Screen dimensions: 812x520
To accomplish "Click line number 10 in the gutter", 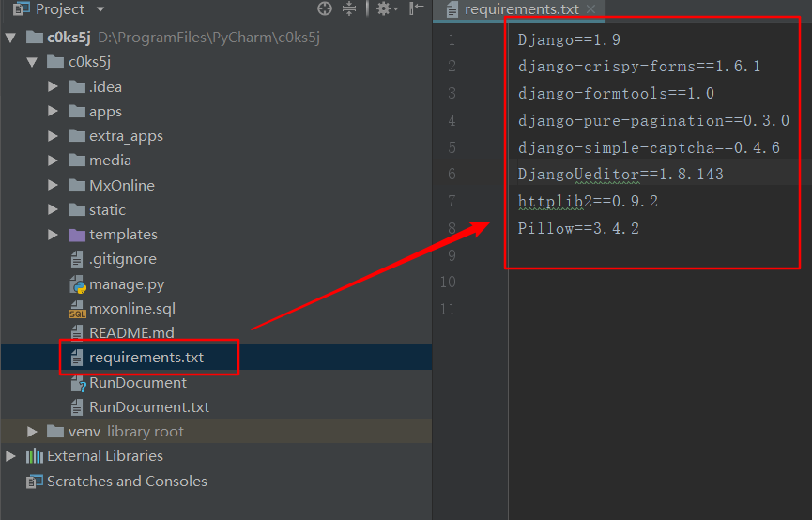I will 448,283.
